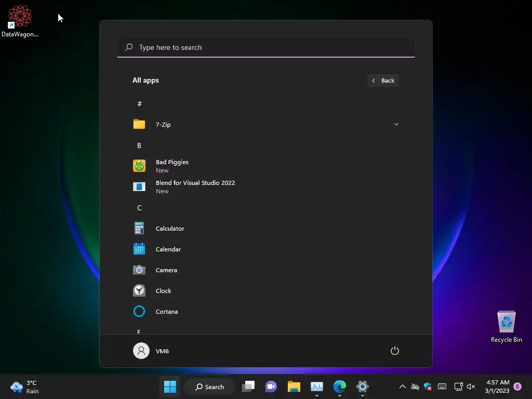Viewport: 532px width, 399px height.
Task: Jump using the '#' letter header
Action: [139, 104]
